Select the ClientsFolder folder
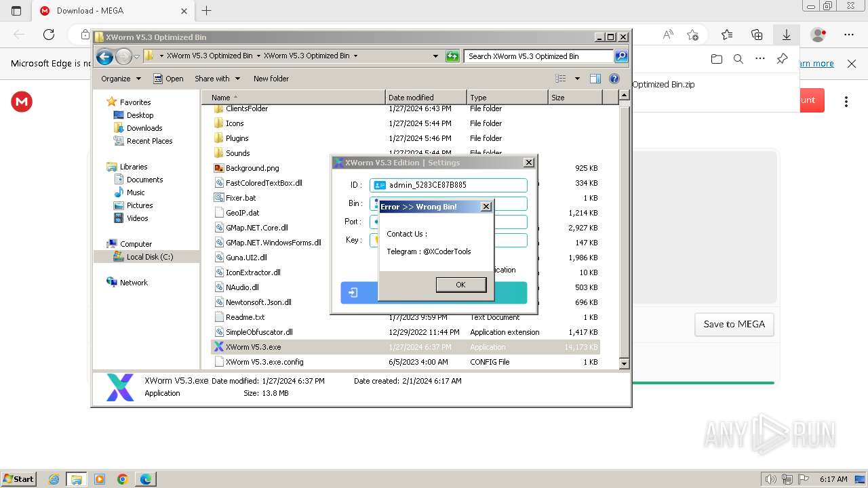Screen dimensions: 868x488 pyautogui.click(x=247, y=108)
